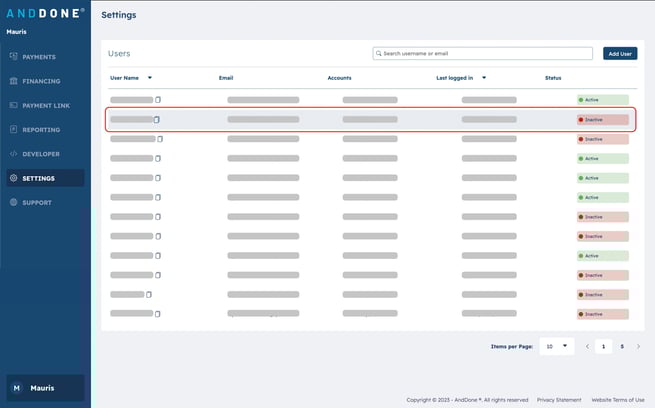Open the Settings menu item

pyautogui.click(x=45, y=178)
